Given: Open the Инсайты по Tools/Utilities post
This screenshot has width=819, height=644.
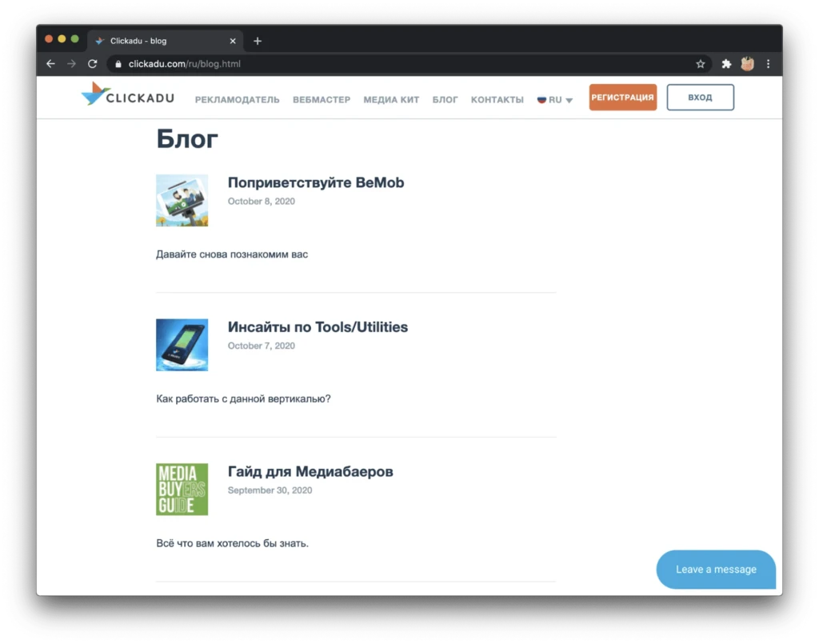Looking at the screenshot, I should (318, 327).
